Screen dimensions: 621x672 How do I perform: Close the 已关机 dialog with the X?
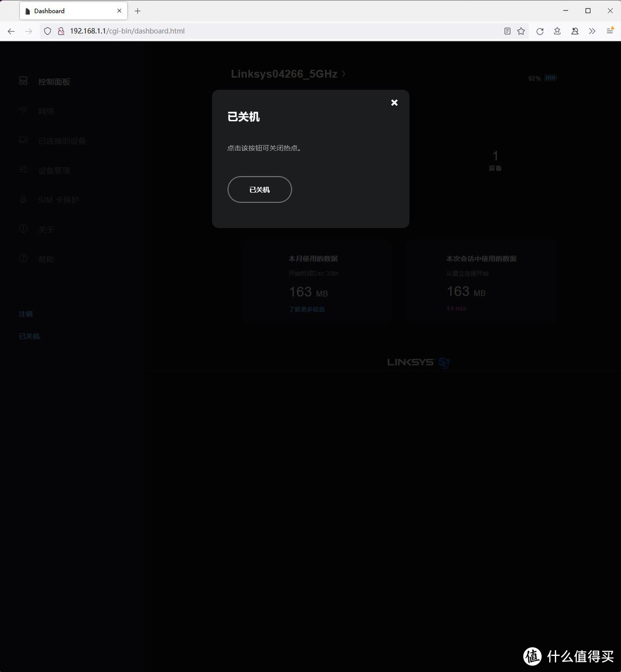[x=394, y=102]
